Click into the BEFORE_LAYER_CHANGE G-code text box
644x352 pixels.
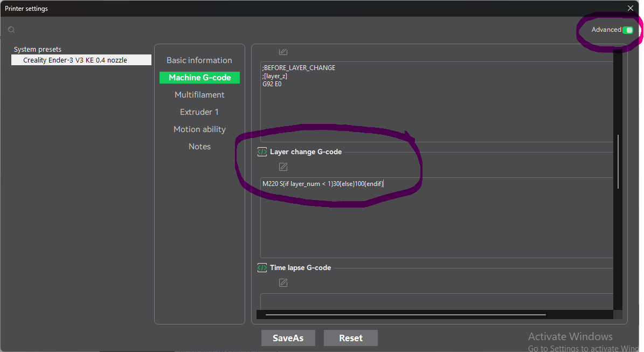click(437, 102)
